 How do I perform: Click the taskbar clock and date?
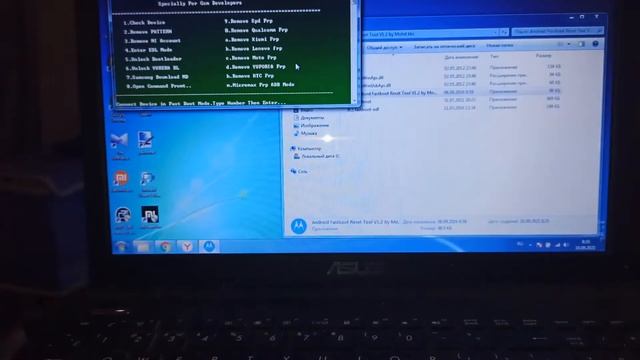(585, 245)
